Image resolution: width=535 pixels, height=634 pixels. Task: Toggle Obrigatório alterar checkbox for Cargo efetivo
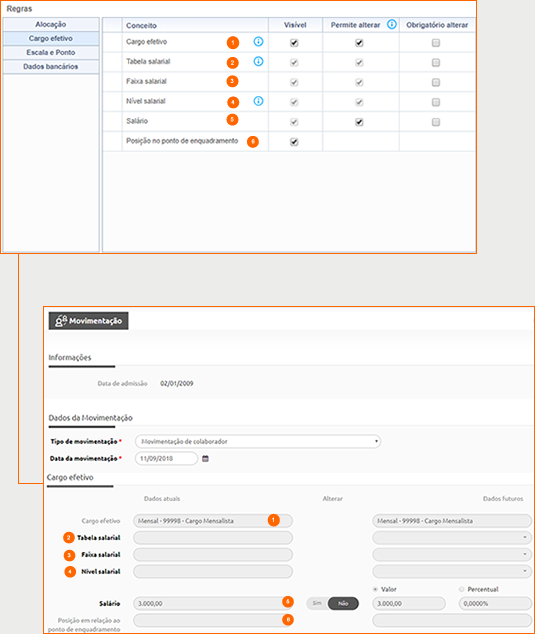click(x=436, y=43)
